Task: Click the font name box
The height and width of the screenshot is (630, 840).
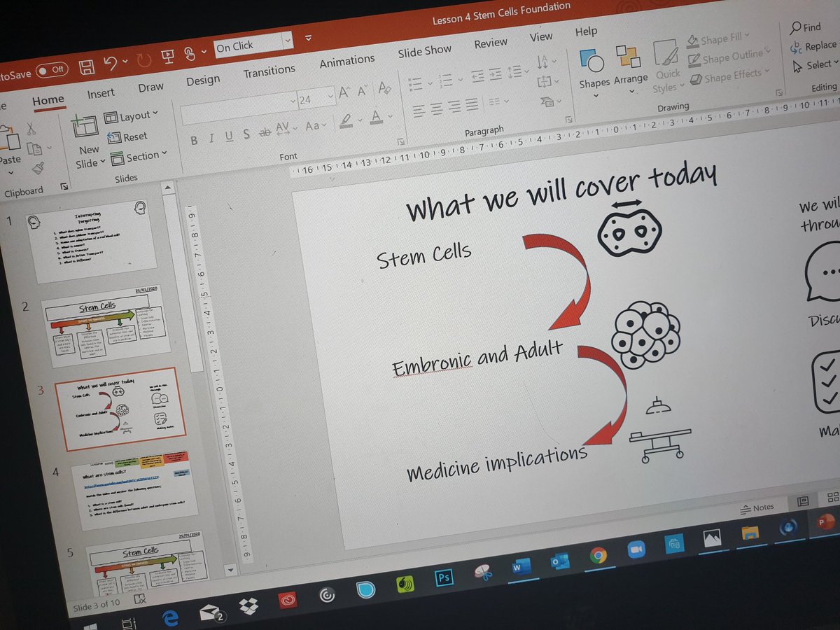Action: 239,109
